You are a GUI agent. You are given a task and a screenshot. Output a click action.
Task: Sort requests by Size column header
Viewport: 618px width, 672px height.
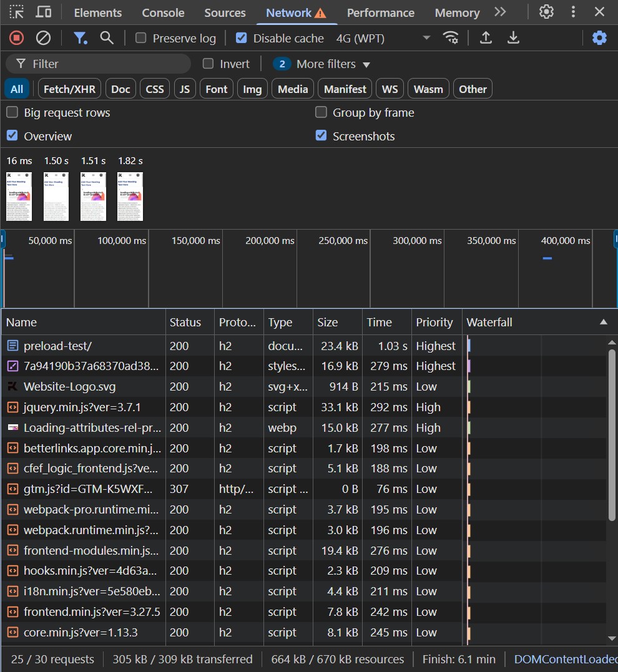click(x=338, y=323)
